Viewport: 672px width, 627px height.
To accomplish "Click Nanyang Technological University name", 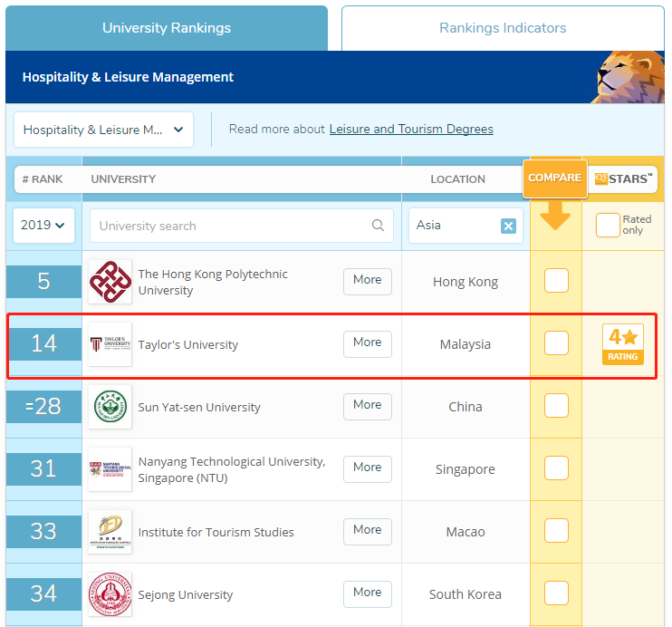I will [x=232, y=469].
